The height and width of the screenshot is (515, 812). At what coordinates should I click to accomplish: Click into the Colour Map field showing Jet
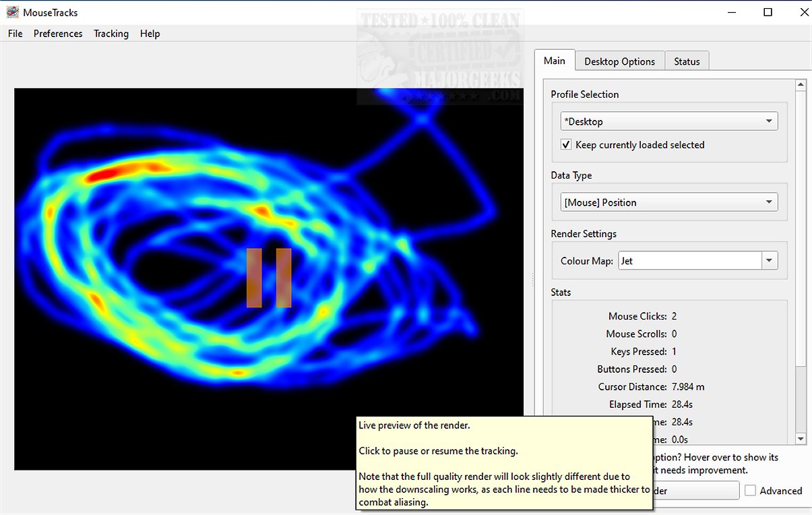689,261
